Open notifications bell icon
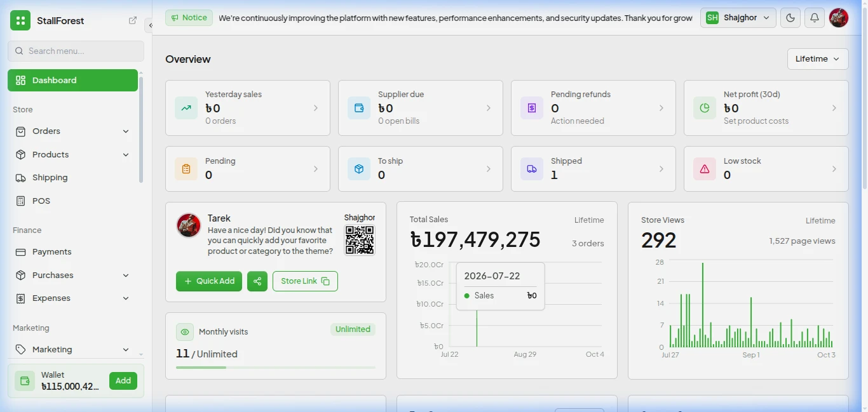Viewport: 868px width, 412px height. (815, 18)
